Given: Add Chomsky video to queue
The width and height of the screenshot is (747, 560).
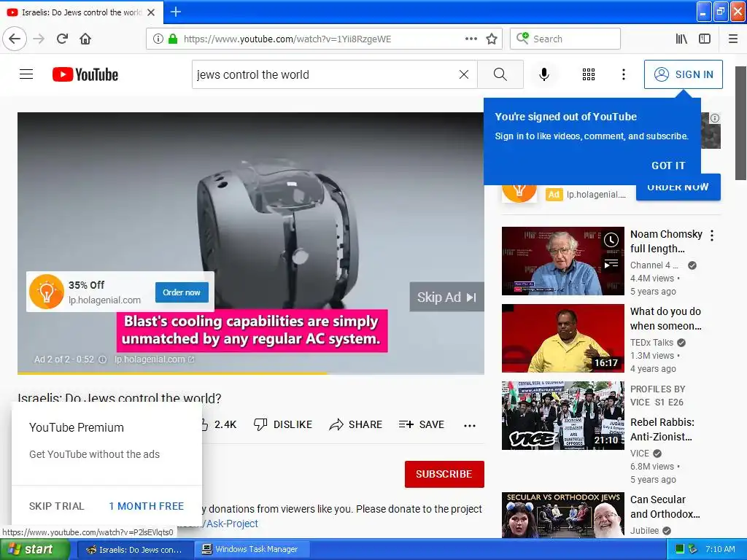Looking at the screenshot, I should (x=611, y=263).
